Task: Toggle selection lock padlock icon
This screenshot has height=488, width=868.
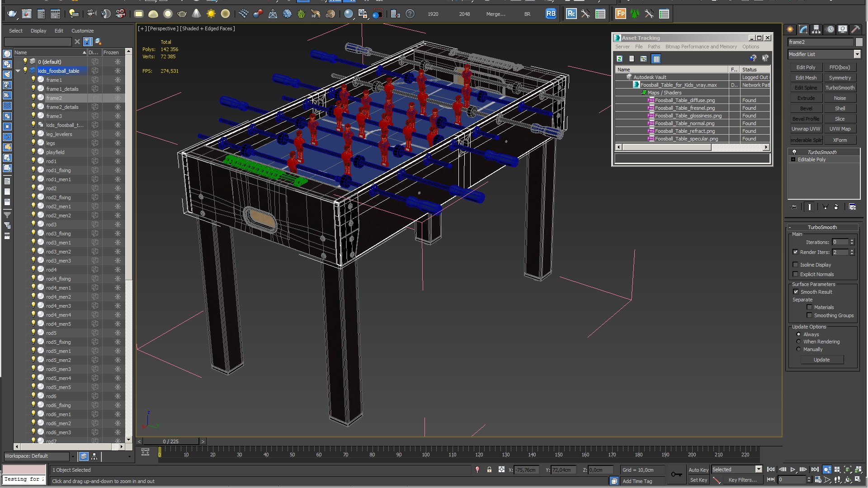Action: click(489, 470)
